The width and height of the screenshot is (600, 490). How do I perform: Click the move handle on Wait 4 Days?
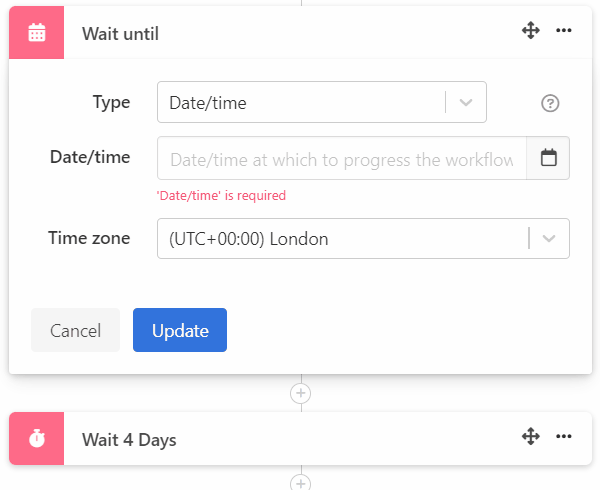tap(531, 437)
